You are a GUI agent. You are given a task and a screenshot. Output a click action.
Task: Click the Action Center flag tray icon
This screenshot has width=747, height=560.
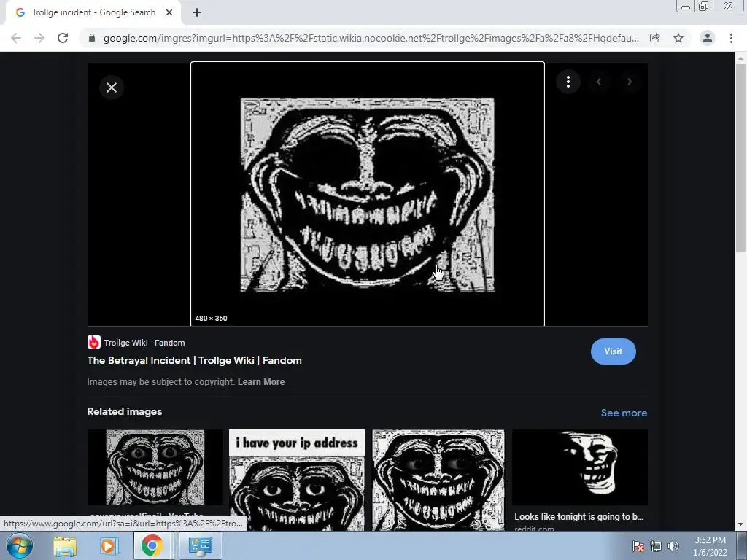click(x=638, y=546)
